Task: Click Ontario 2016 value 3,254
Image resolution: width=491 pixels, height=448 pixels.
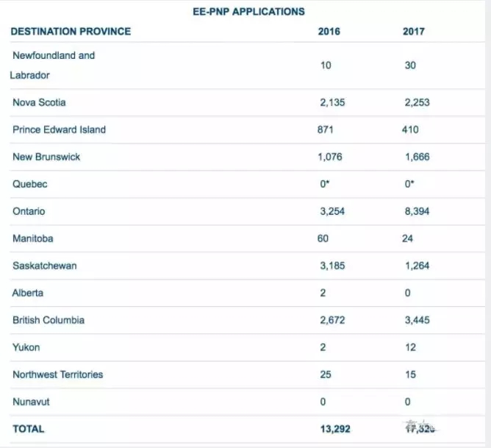Action: 332,211
